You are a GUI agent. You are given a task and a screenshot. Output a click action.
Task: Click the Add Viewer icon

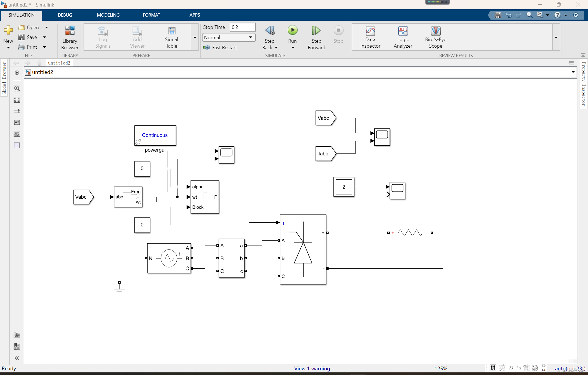[x=137, y=37]
